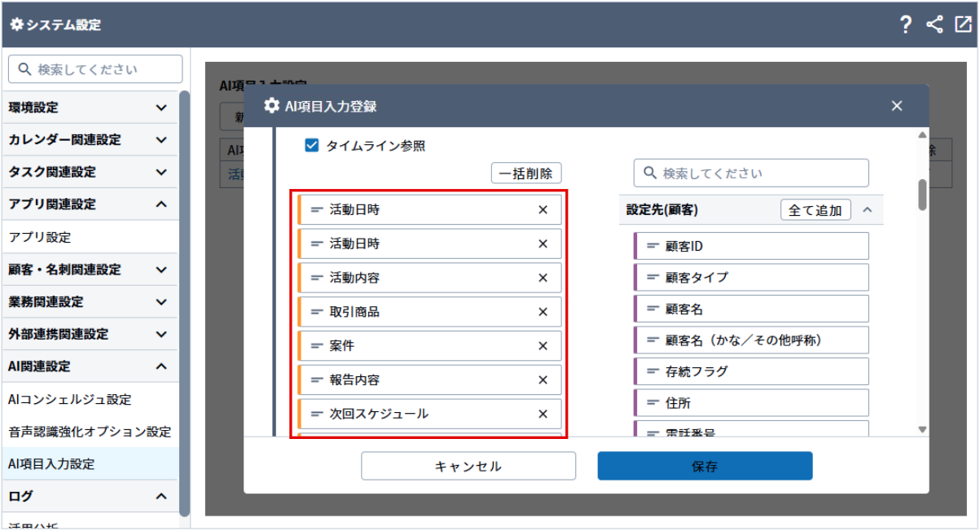Image resolution: width=980 pixels, height=531 pixels.
Task: Click the dialog field search box
Action: [x=751, y=173]
